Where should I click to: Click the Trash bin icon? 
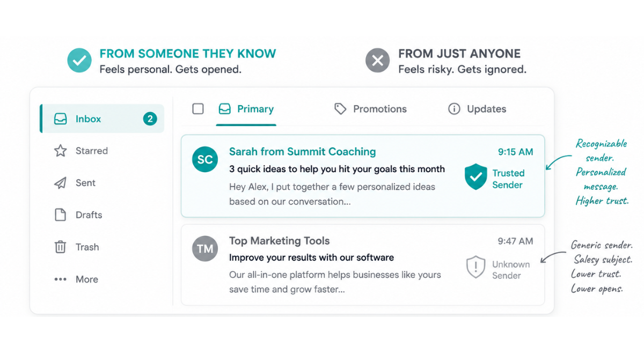coord(61,247)
